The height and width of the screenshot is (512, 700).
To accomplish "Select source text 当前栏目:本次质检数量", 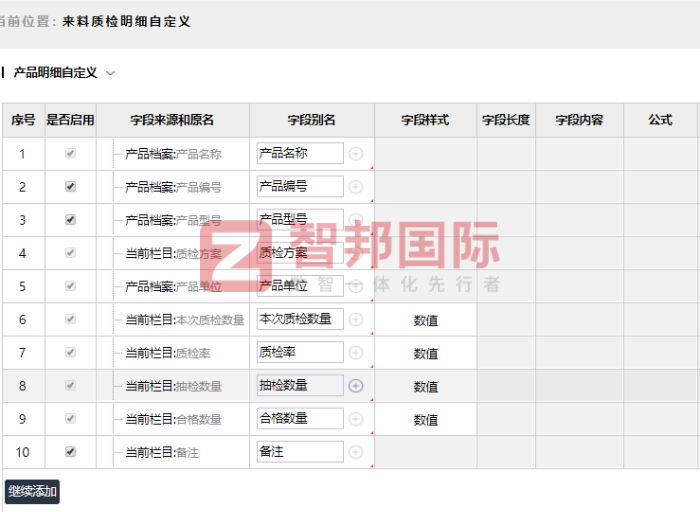I will pyautogui.click(x=185, y=320).
